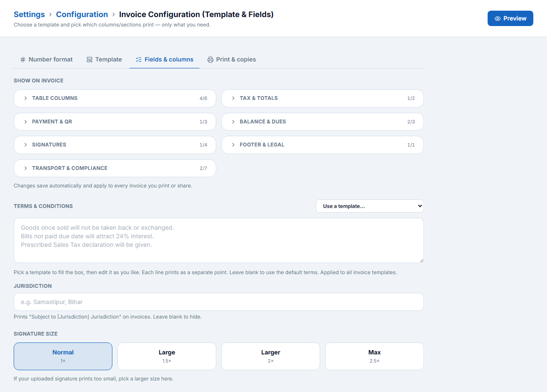Click the checklist icon beside Fields & columns
Image resolution: width=547 pixels, height=392 pixels.
click(x=138, y=59)
